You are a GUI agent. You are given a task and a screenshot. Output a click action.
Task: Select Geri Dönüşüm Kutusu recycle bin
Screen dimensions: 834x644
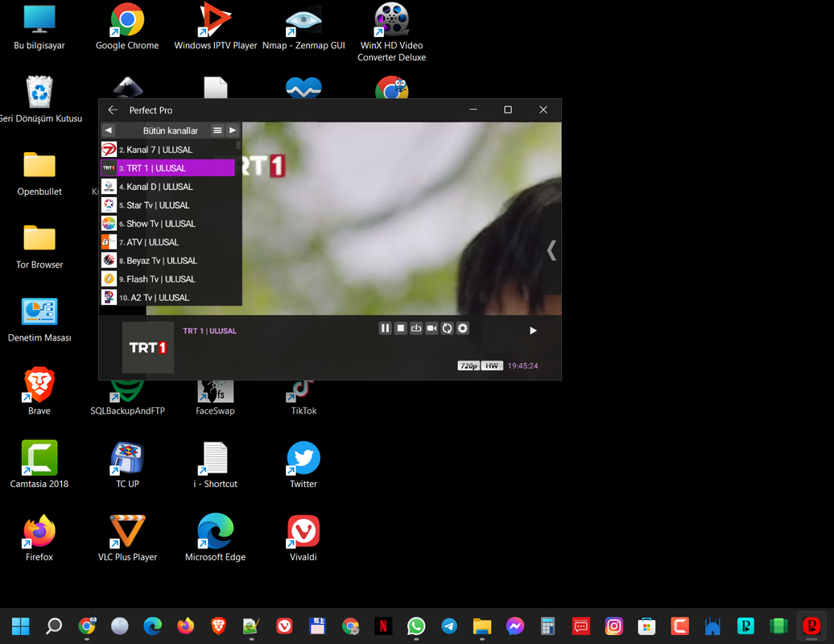click(39, 100)
